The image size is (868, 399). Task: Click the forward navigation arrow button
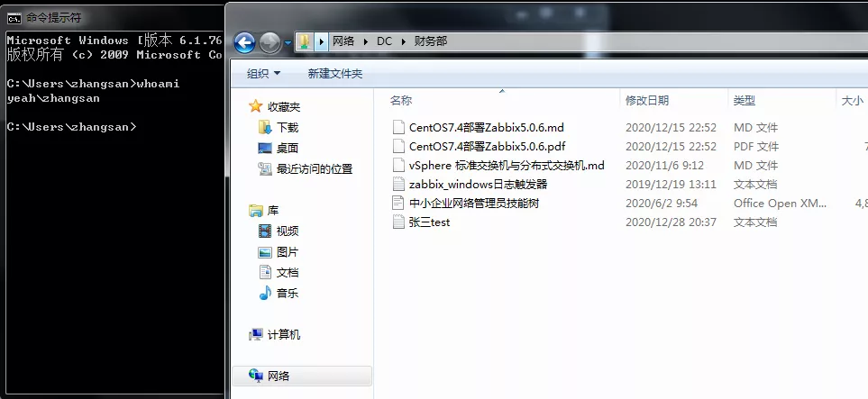tap(270, 42)
